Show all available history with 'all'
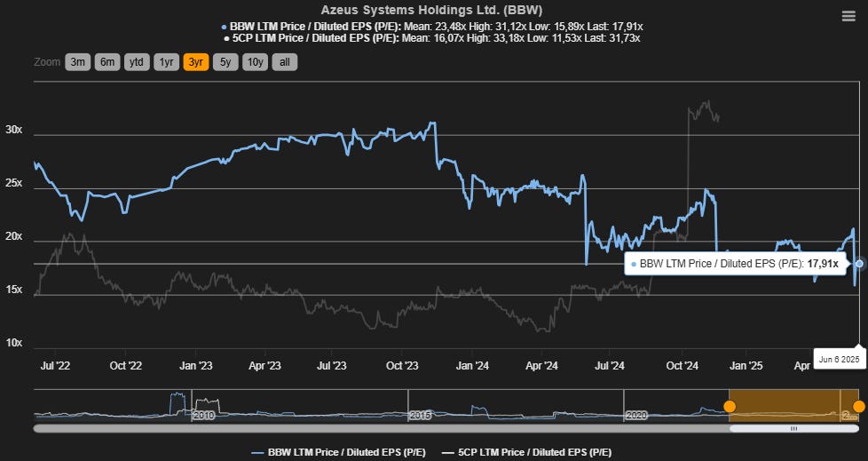The width and height of the screenshot is (868, 461). pos(285,62)
